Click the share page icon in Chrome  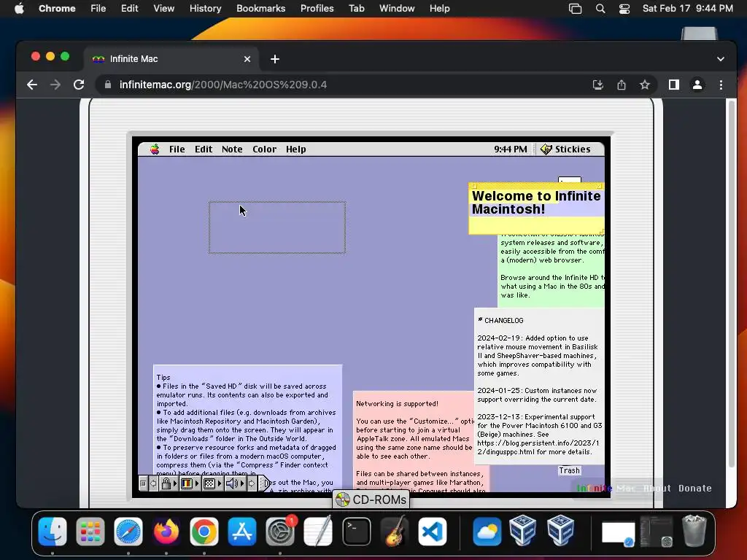pyautogui.click(x=622, y=85)
